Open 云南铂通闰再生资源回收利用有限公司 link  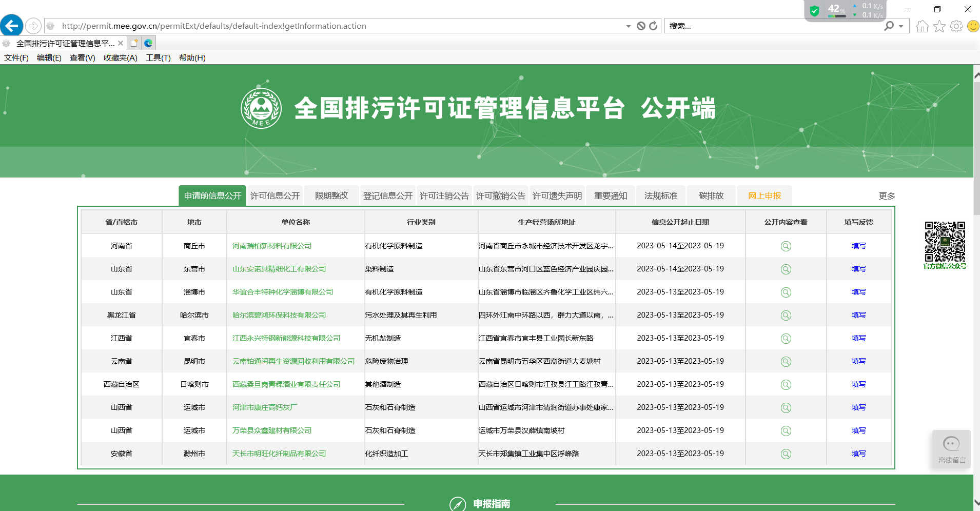[293, 361]
